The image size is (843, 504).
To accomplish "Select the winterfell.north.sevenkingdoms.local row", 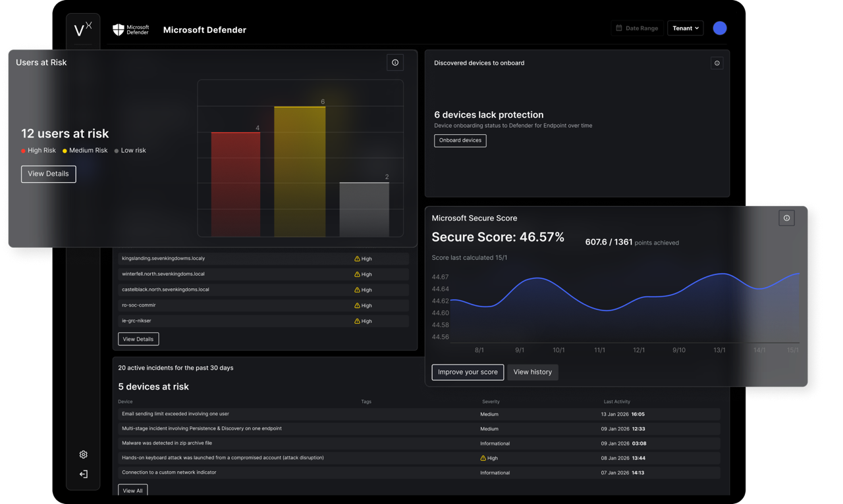I will click(263, 274).
